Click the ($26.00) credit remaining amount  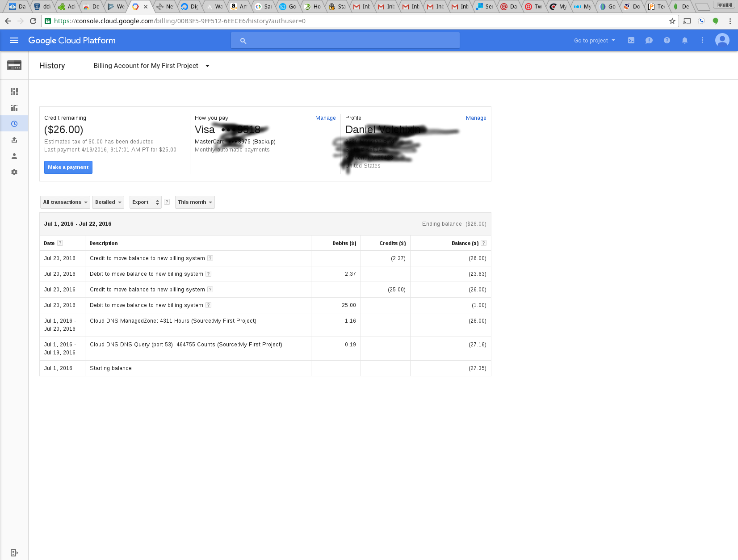point(64,130)
